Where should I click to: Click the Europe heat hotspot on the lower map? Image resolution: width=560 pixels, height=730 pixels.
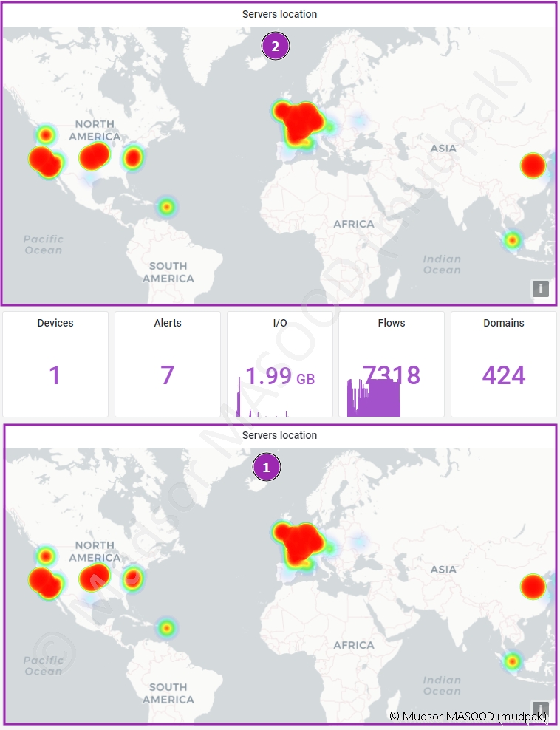click(x=299, y=544)
